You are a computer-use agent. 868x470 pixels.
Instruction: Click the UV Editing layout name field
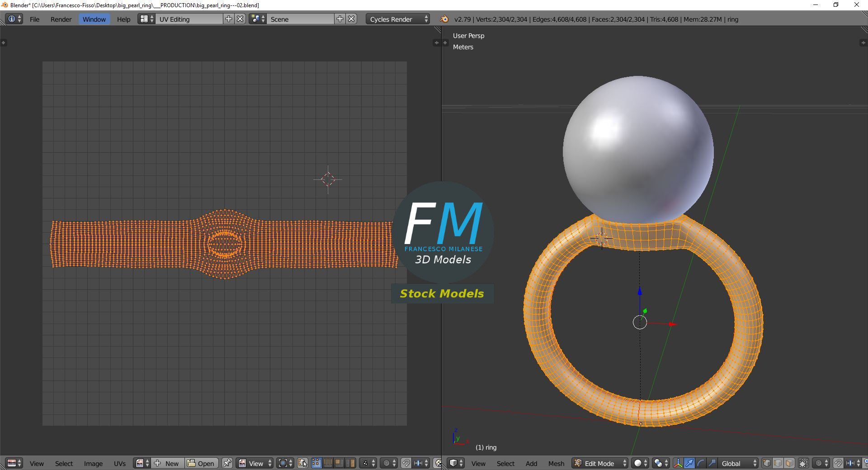(x=189, y=19)
